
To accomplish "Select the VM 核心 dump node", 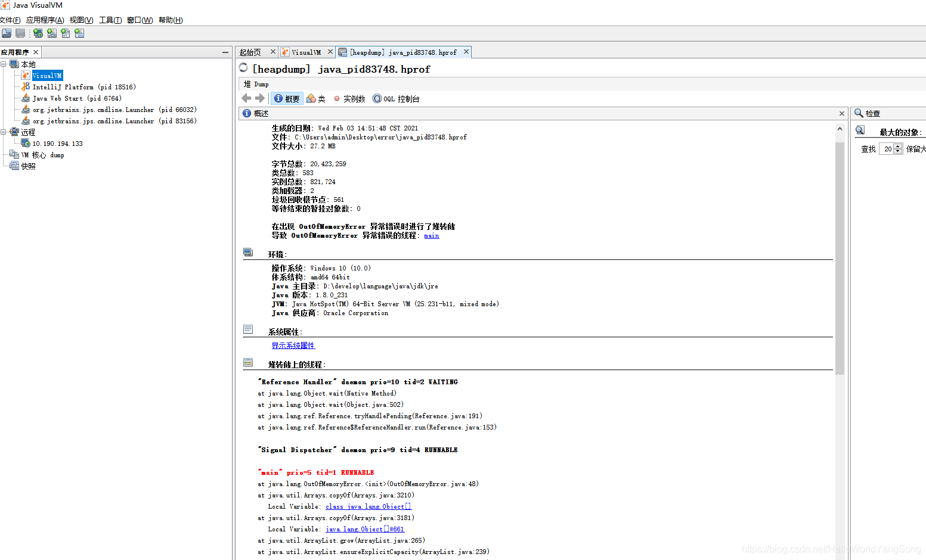I will pos(42,154).
